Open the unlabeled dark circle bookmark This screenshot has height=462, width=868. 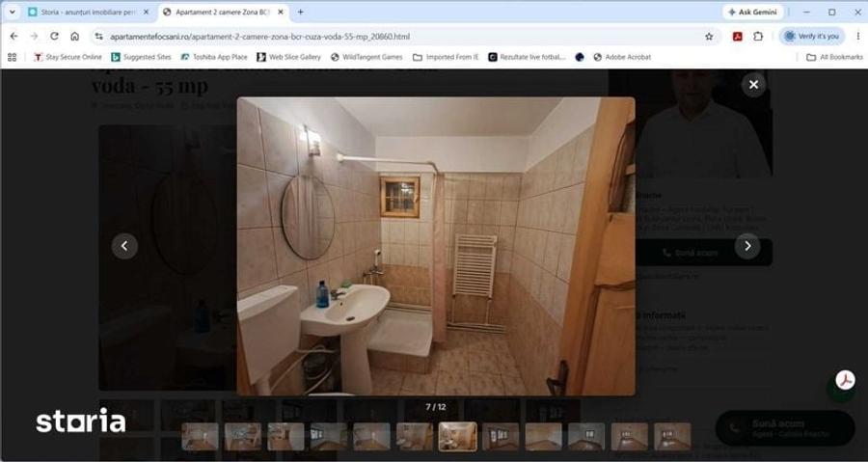(580, 57)
